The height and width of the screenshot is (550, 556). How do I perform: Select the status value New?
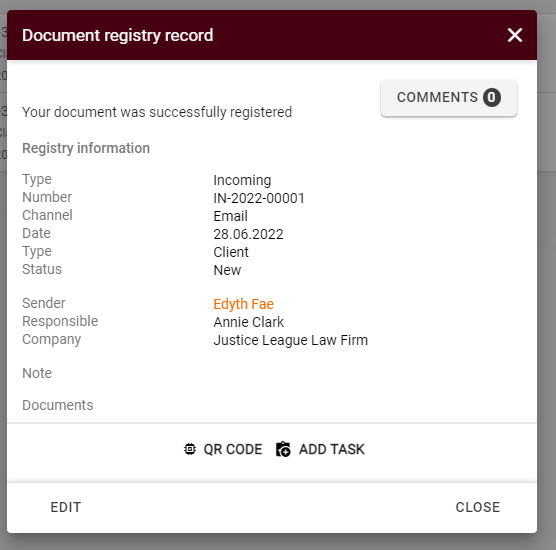point(227,270)
